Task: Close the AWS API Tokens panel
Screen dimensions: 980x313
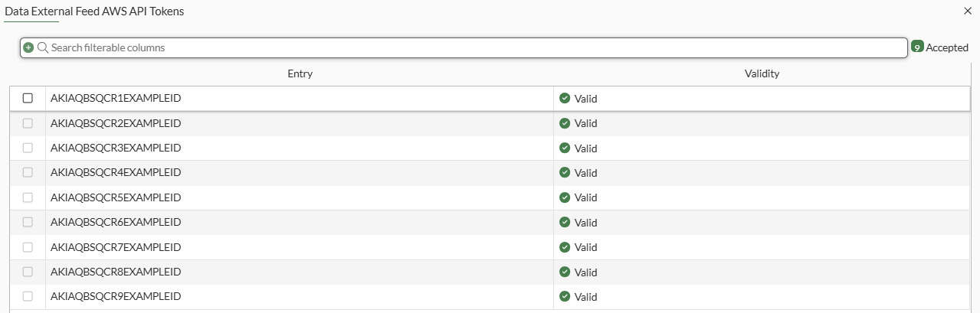Action: coord(967,11)
